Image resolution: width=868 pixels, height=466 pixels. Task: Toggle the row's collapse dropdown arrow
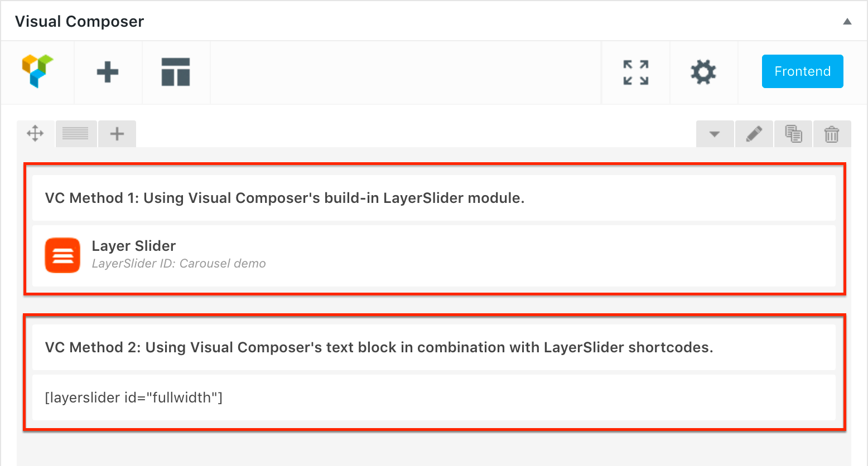coord(715,134)
